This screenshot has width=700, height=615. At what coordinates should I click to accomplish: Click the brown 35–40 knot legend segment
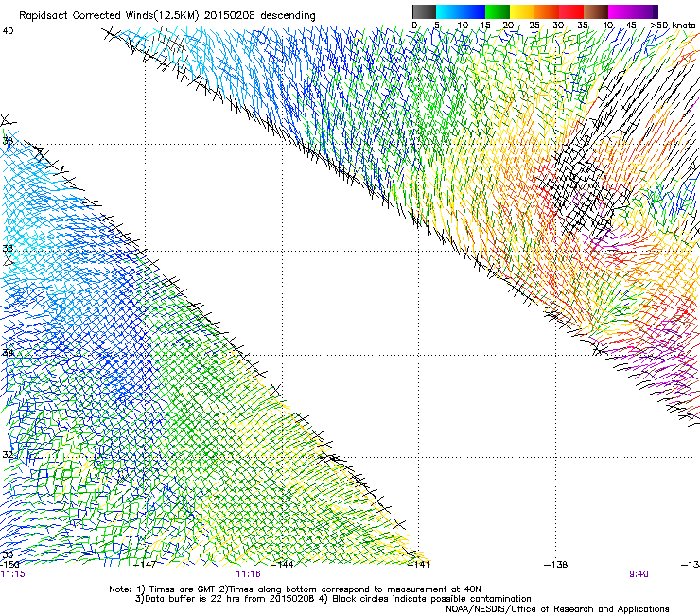[x=596, y=11]
